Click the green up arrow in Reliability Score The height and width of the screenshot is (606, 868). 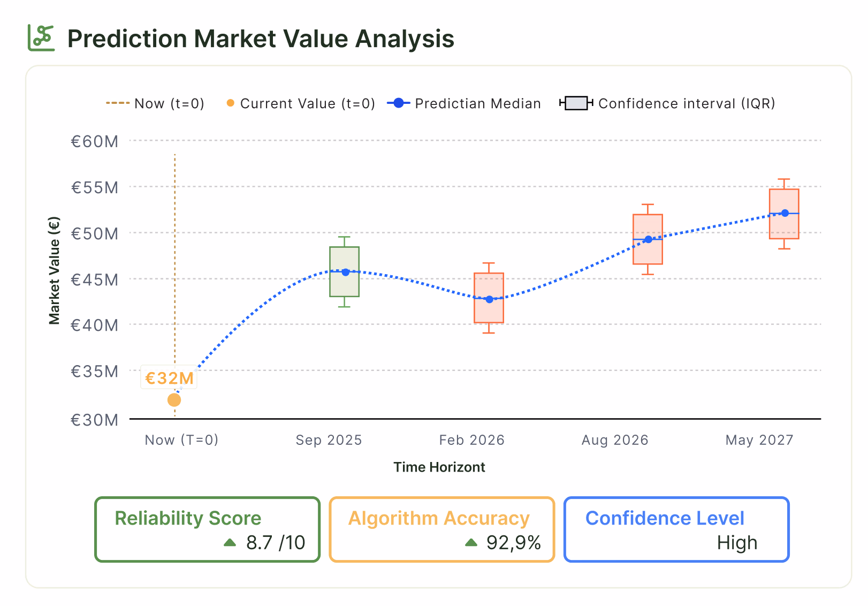(x=230, y=542)
